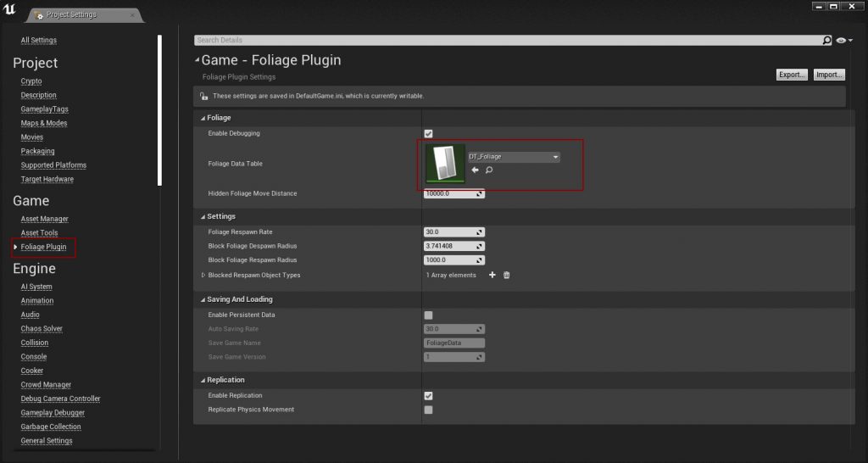Open Description project settings
The image size is (868, 463).
coord(39,95)
